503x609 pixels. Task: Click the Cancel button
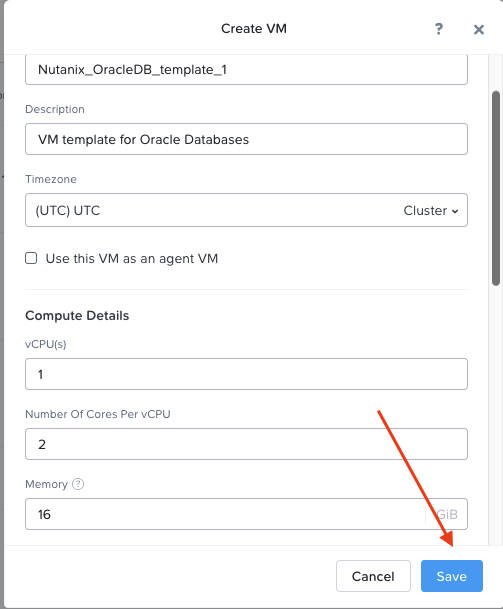click(373, 576)
